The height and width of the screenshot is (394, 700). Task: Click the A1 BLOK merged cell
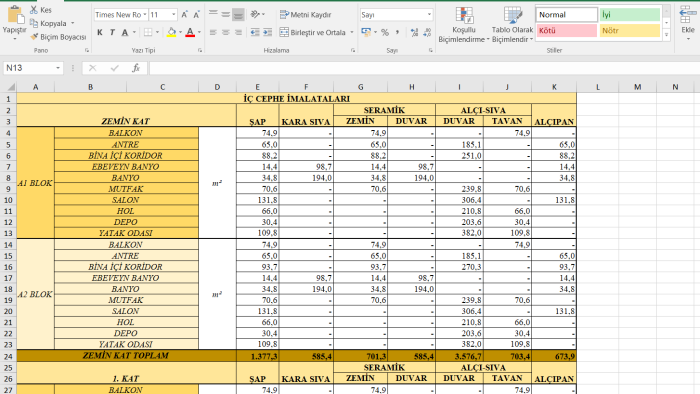point(35,182)
